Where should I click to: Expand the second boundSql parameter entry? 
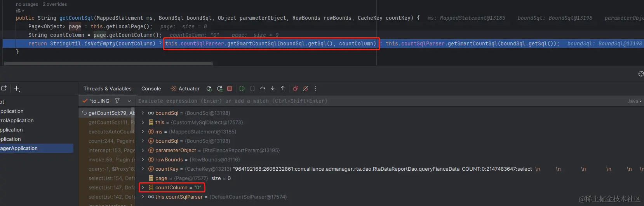(x=143, y=141)
